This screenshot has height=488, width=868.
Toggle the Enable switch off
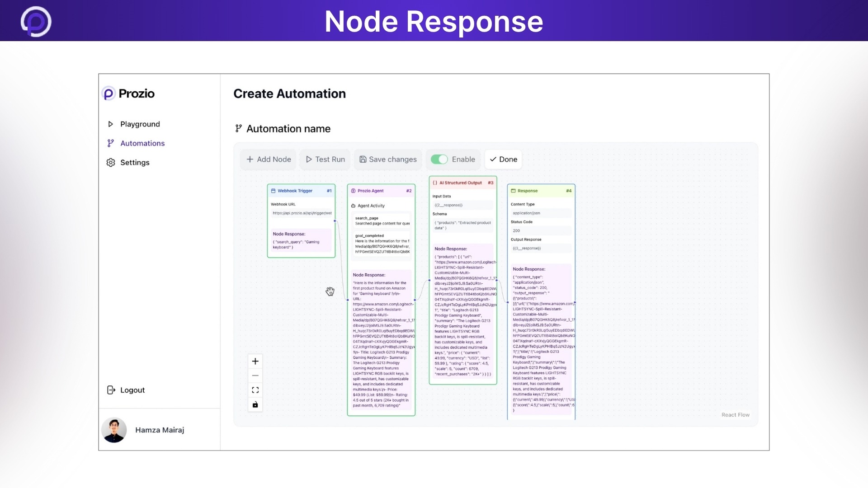(439, 160)
